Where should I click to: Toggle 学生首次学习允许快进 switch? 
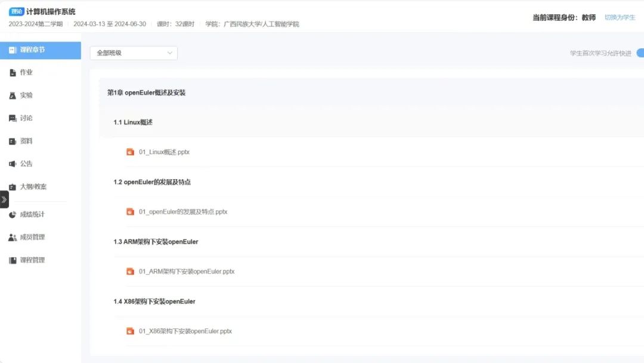640,53
